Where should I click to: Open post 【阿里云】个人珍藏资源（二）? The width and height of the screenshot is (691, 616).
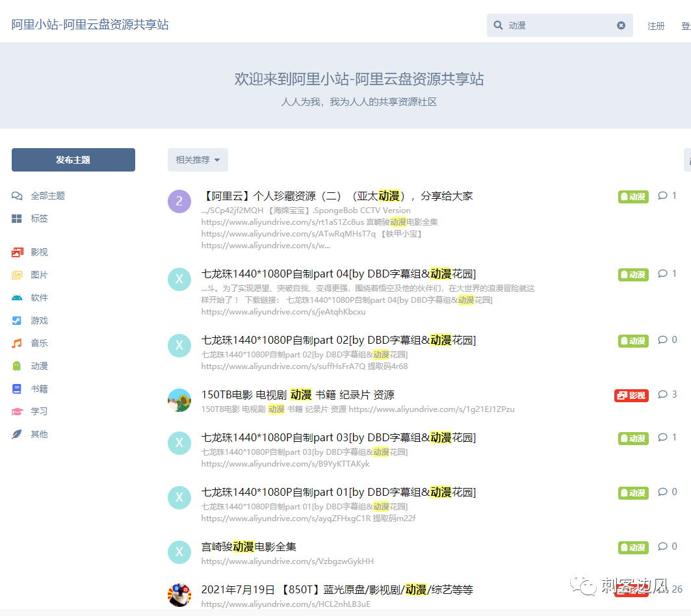pos(337,196)
